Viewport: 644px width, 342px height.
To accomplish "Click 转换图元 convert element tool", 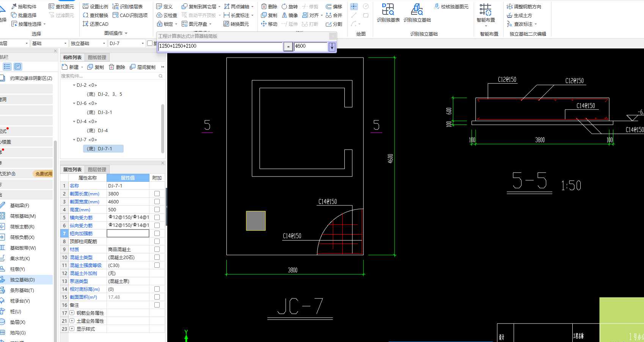I will point(236,24).
